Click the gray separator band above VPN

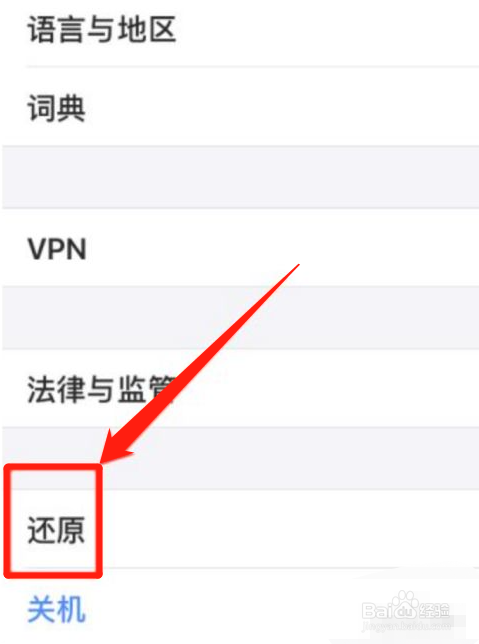[240, 177]
